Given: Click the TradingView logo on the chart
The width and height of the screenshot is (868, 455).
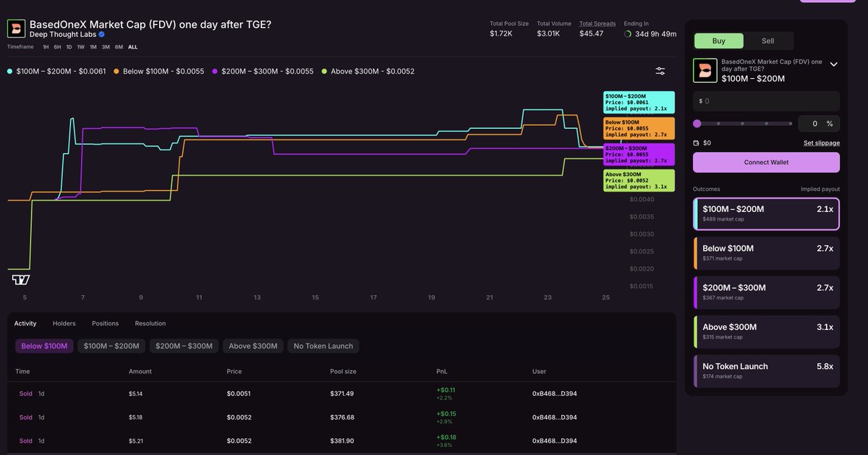Looking at the screenshot, I should [x=20, y=280].
